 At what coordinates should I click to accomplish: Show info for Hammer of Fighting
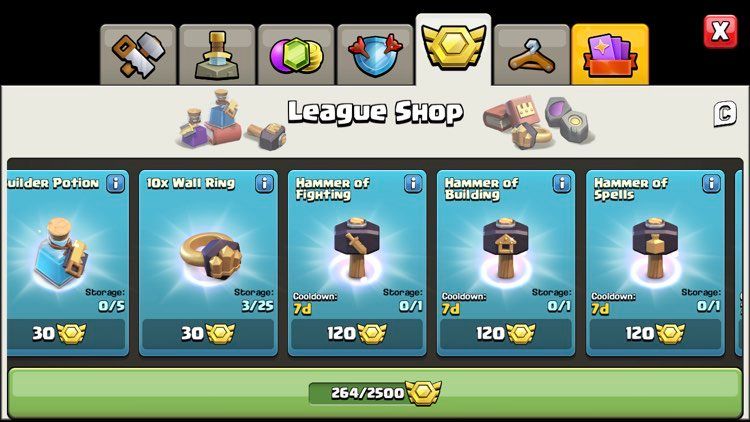(x=413, y=183)
